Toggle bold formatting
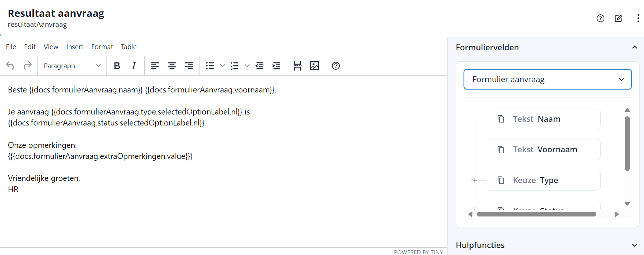Screen dimensions: 644x255 click(117, 66)
